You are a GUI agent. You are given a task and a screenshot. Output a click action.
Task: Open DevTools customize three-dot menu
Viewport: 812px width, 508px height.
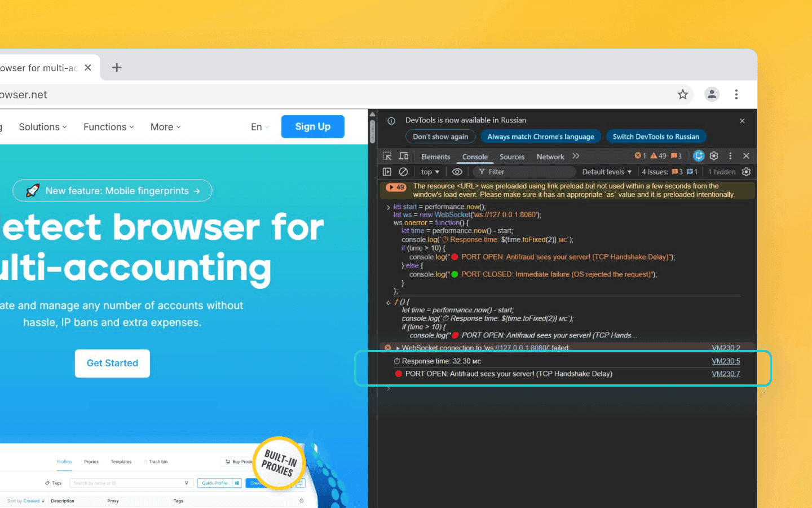[730, 156]
